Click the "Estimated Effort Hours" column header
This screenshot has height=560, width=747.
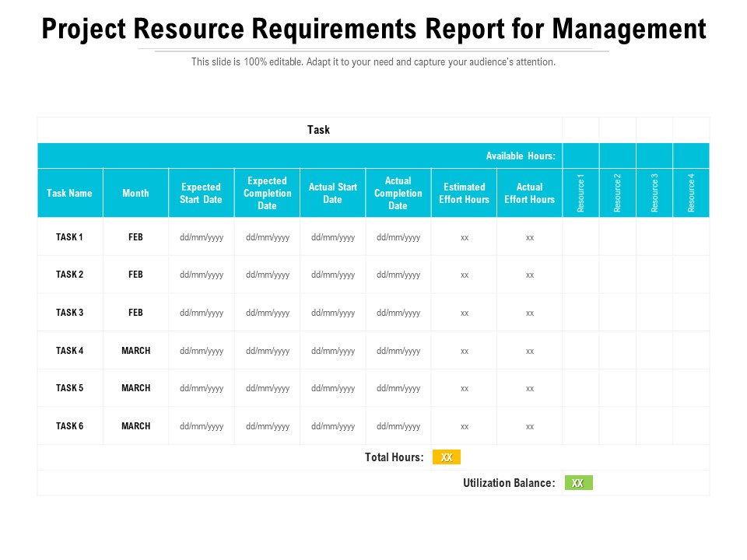click(464, 193)
